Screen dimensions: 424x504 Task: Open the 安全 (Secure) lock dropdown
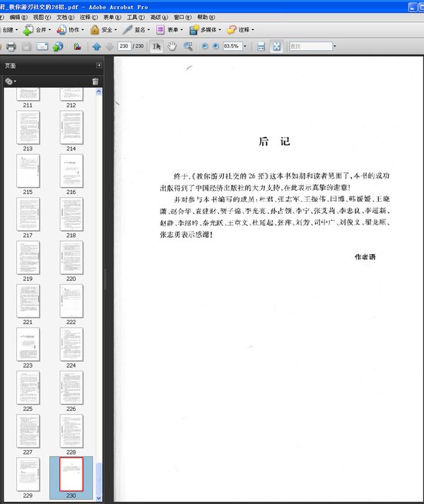[104, 30]
